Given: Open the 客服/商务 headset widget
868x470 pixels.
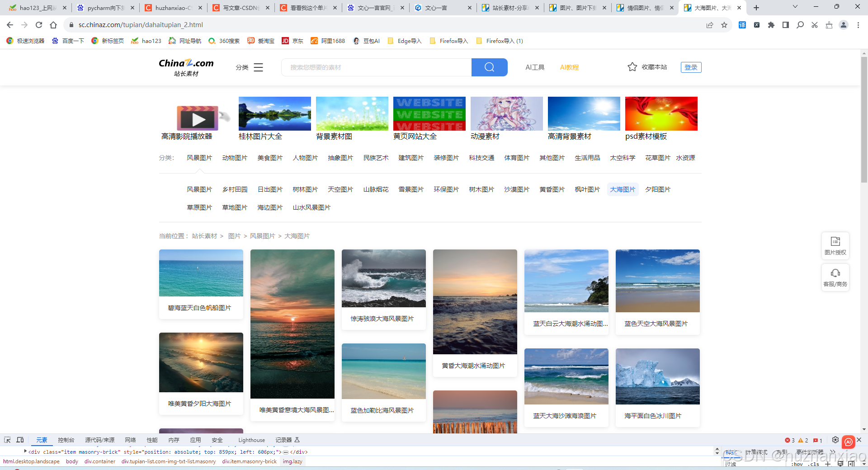Looking at the screenshot, I should point(835,277).
